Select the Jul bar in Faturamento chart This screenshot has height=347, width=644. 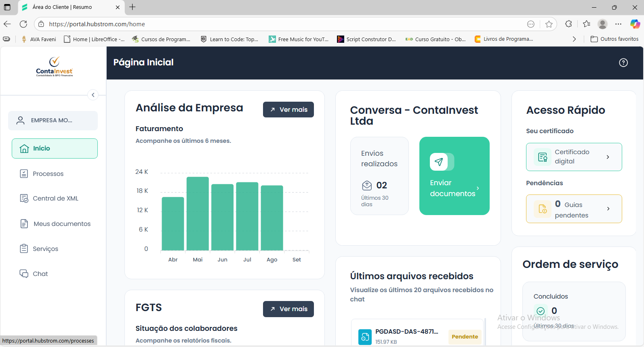247,216
